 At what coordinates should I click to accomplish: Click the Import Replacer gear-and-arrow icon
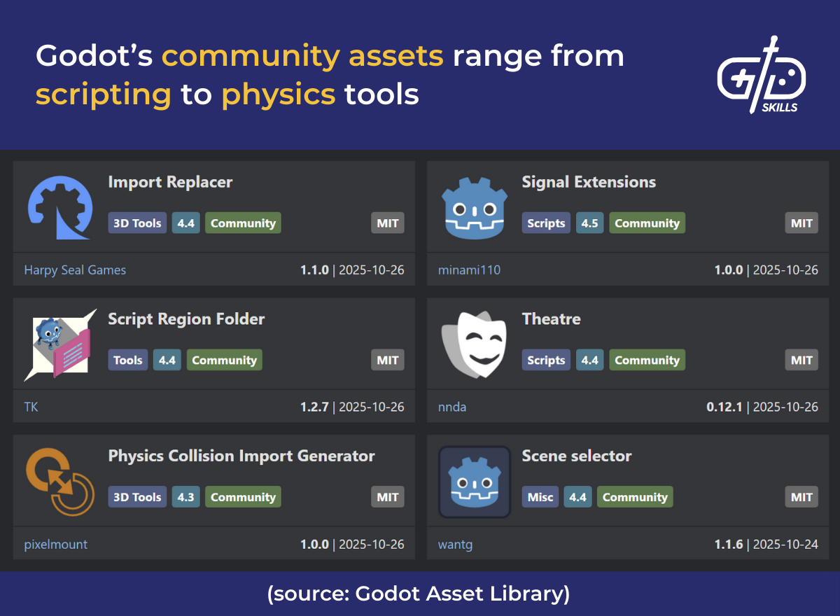coord(60,207)
